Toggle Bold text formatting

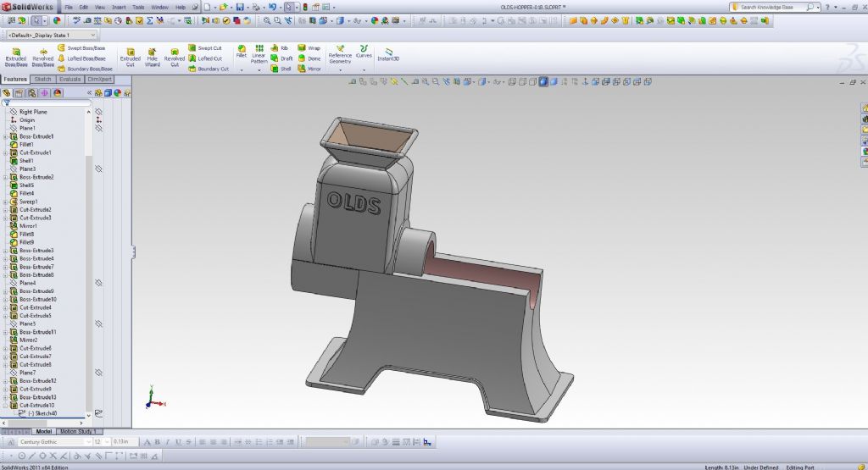click(157, 442)
